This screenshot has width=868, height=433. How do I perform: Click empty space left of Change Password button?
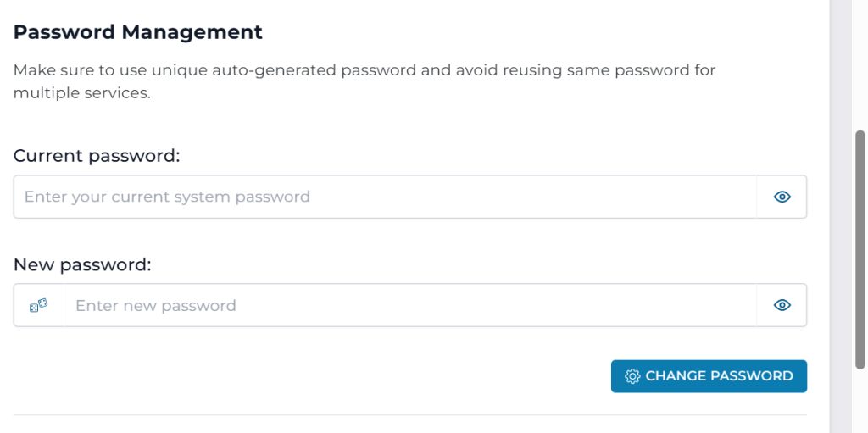point(339,376)
